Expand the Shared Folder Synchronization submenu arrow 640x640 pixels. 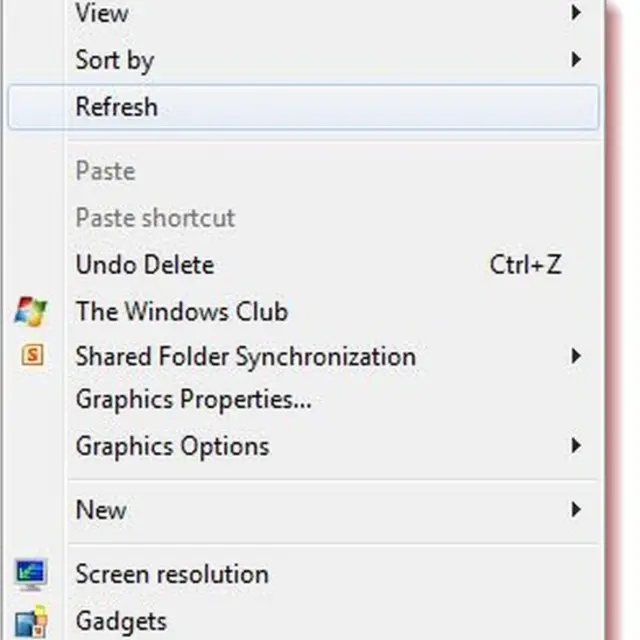point(576,356)
